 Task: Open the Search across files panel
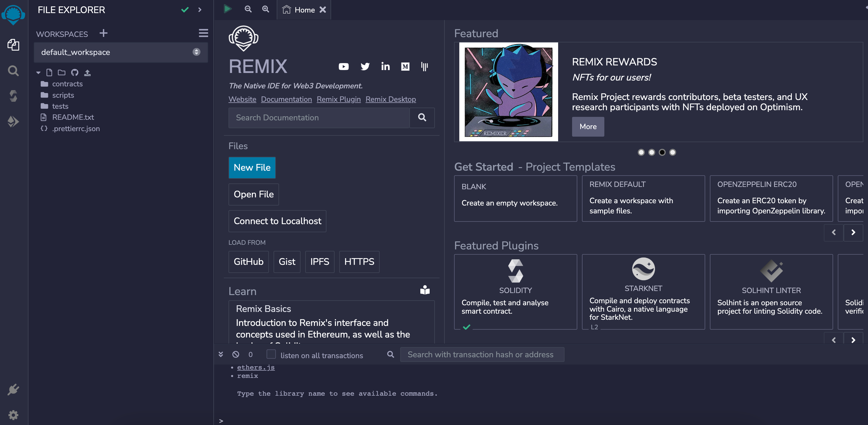tap(13, 70)
